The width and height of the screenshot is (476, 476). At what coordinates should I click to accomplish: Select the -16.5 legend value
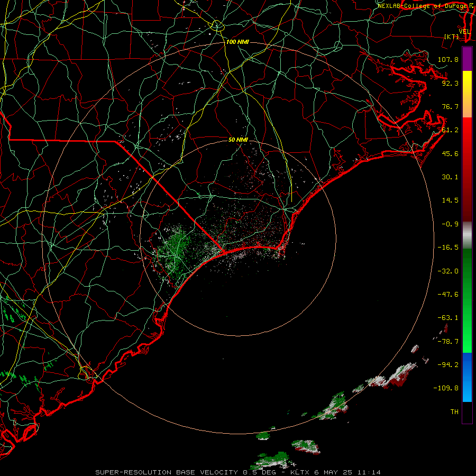point(448,248)
